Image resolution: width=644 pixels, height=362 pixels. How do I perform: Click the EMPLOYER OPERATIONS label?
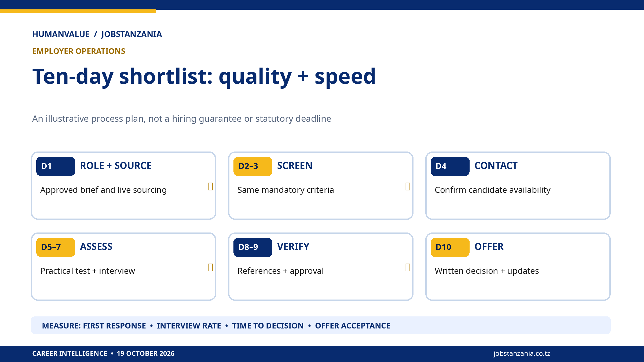point(79,51)
